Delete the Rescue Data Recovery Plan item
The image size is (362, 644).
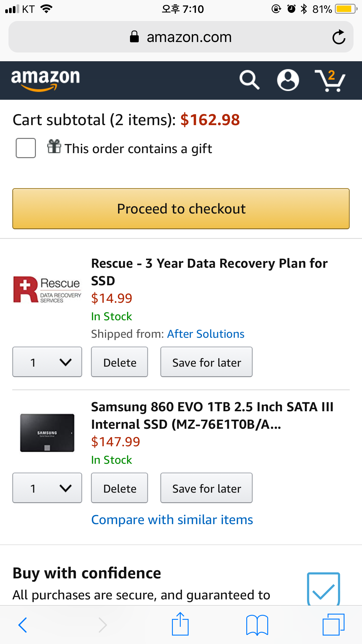120,362
